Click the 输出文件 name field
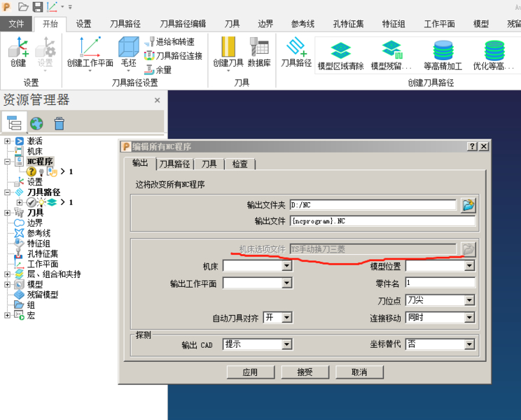This screenshot has width=521, height=420. [382, 221]
